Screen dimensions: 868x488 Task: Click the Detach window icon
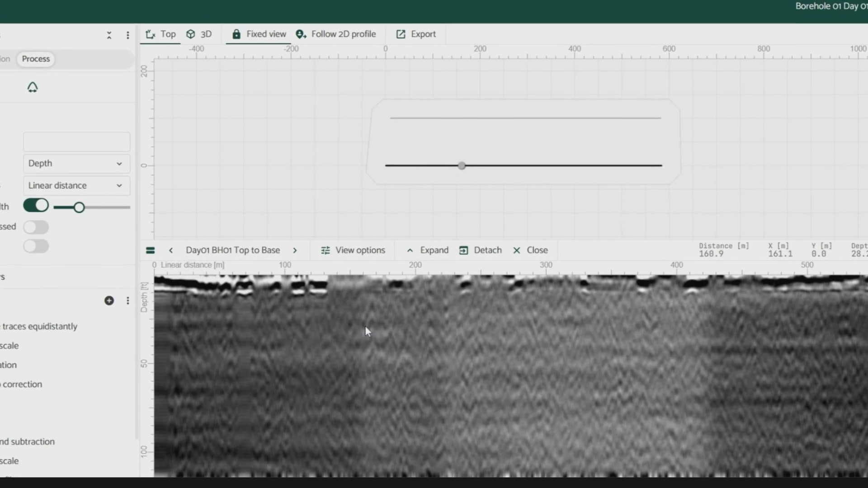pyautogui.click(x=463, y=250)
